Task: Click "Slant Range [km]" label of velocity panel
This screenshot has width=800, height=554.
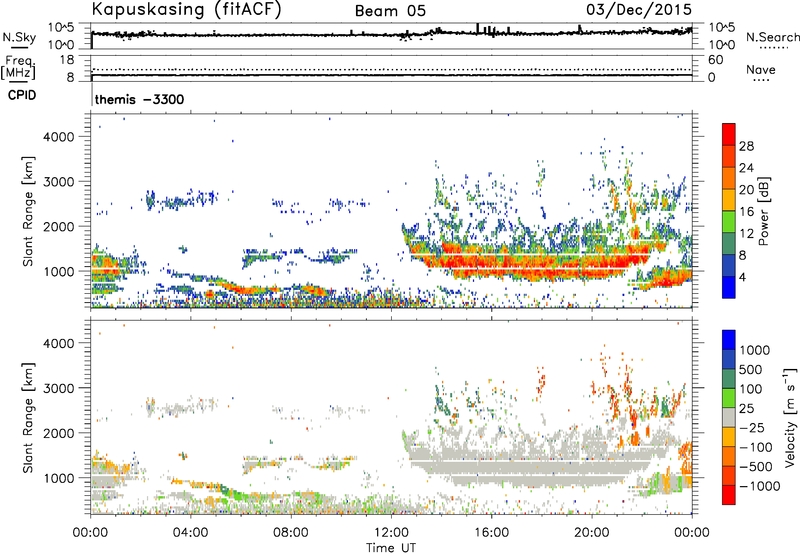Action: (x=28, y=418)
